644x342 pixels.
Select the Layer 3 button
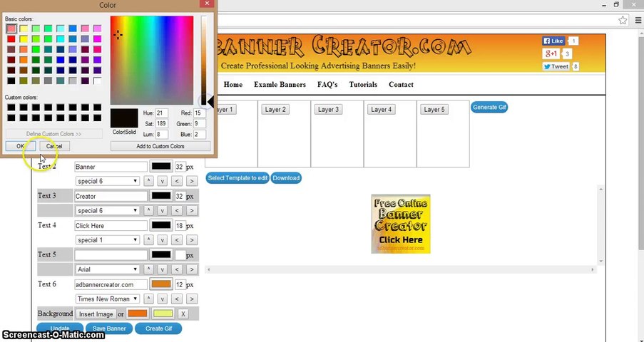[328, 110]
